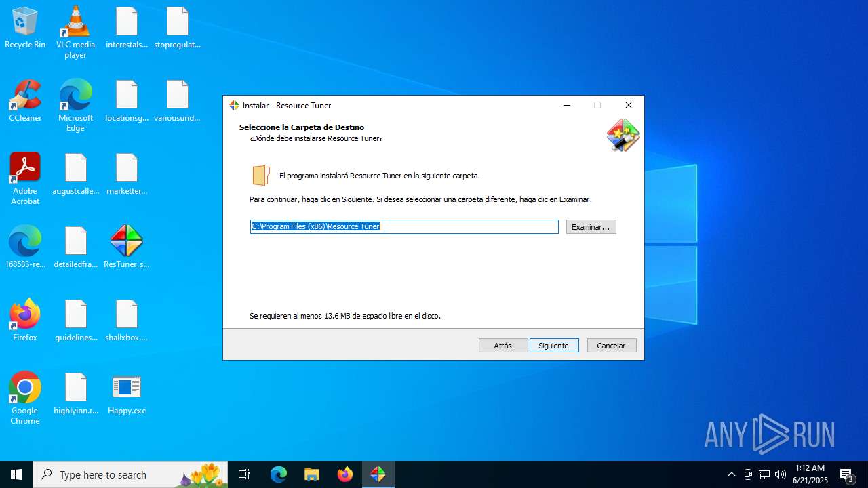Click the folder icon in installer
This screenshot has height=488, width=868.
[261, 176]
